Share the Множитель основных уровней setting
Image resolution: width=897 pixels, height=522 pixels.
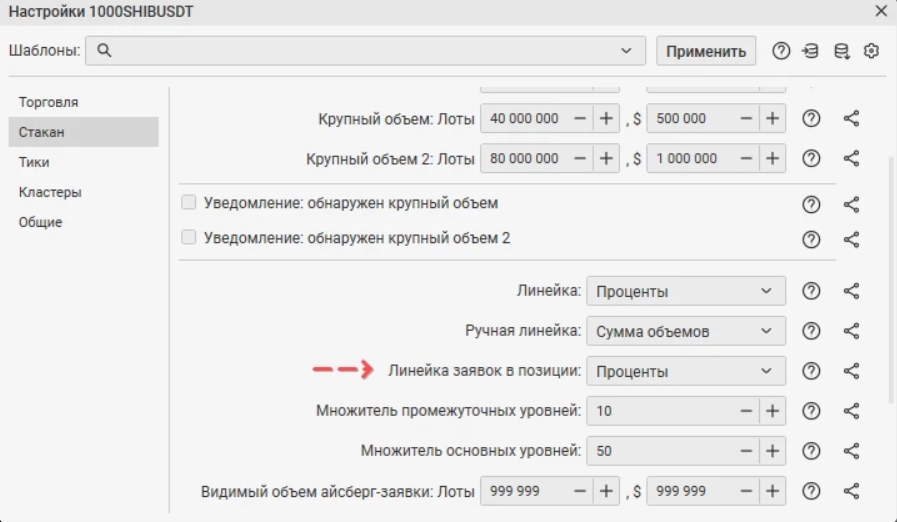pyautogui.click(x=851, y=451)
